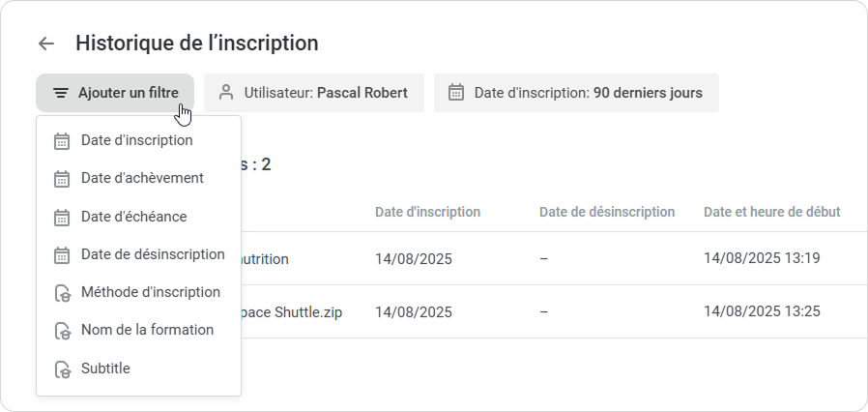Screen dimensions: 868x412
Task: Click calendar icon beside Date d'échéance
Action: coord(62,218)
